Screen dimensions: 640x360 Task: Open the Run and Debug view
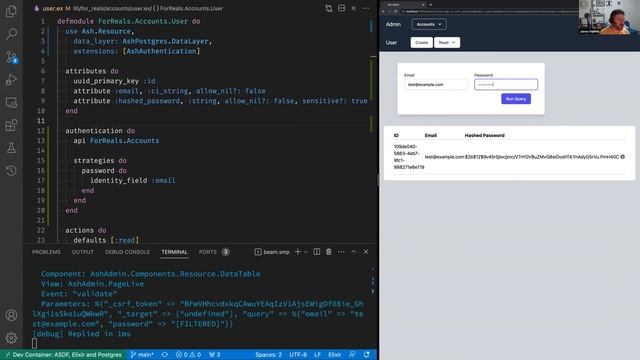tap(11, 80)
